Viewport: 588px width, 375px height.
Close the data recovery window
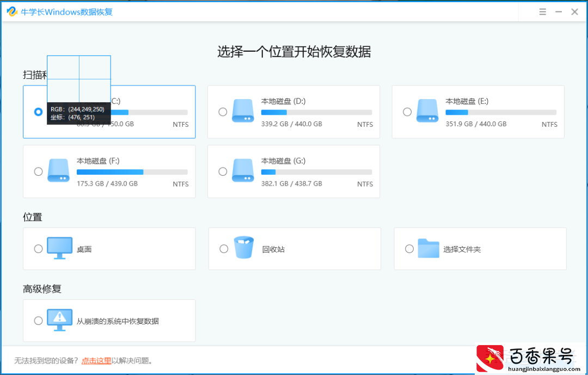click(x=574, y=11)
